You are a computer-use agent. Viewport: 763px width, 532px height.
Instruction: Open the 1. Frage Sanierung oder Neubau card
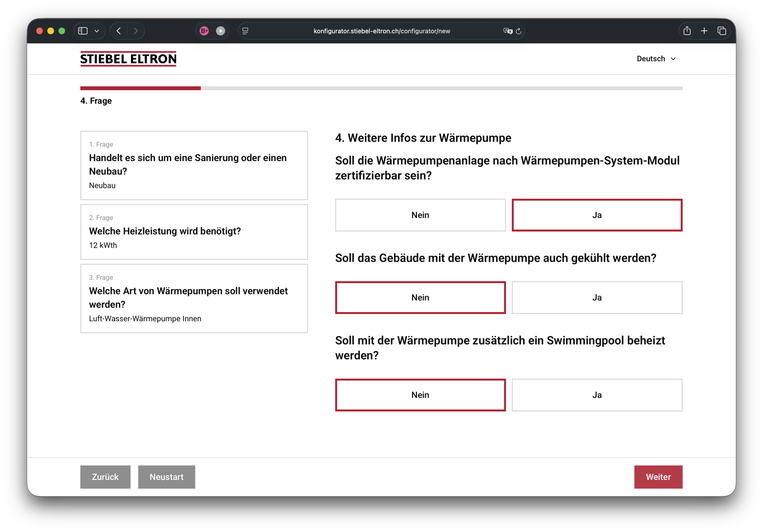pos(194,165)
